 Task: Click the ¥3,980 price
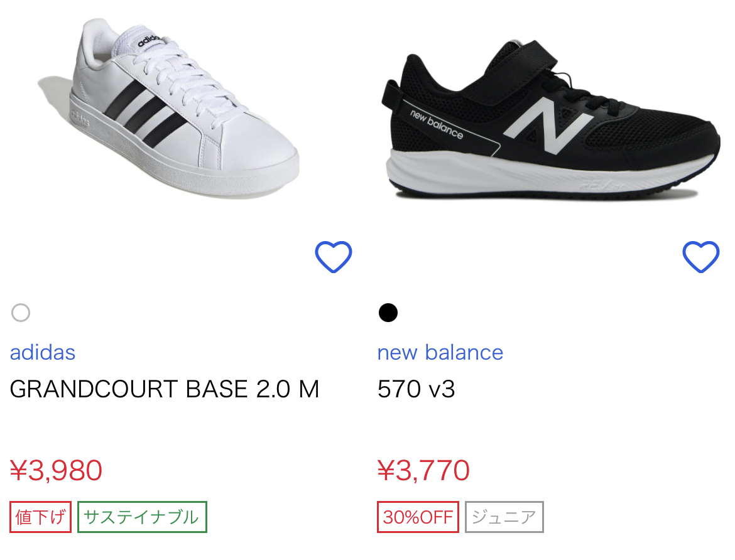(56, 470)
